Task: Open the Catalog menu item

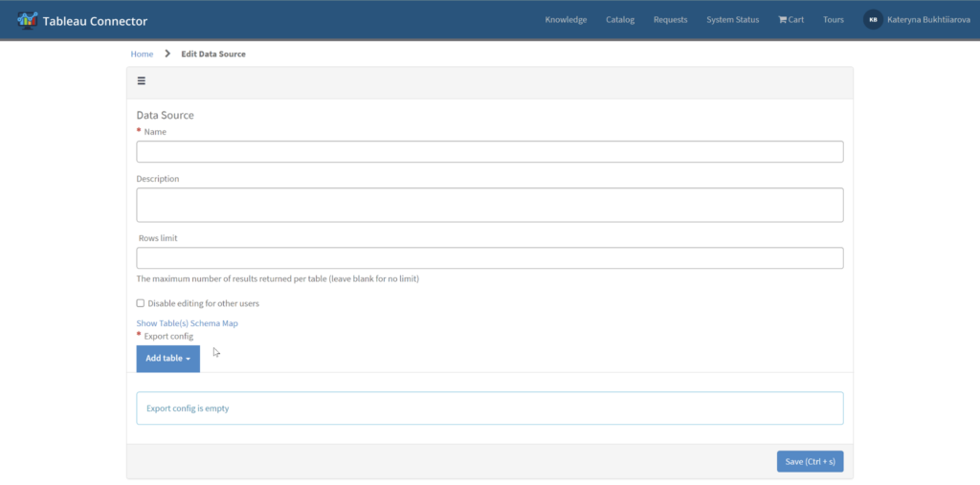Action: pos(620,20)
